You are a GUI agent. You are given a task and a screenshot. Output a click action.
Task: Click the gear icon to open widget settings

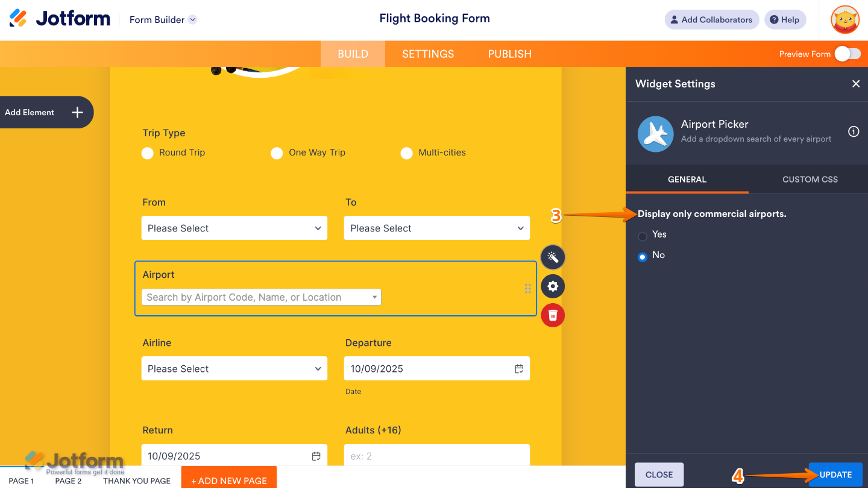553,286
